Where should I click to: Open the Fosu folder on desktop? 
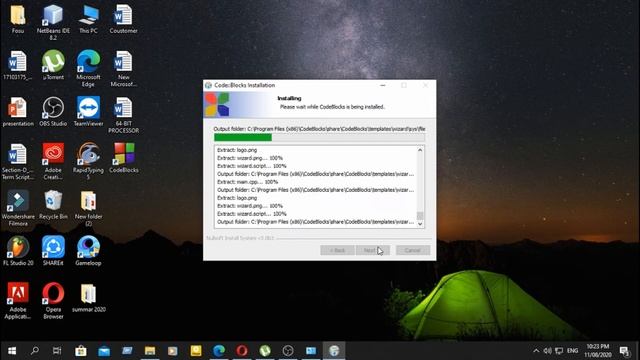(x=18, y=18)
